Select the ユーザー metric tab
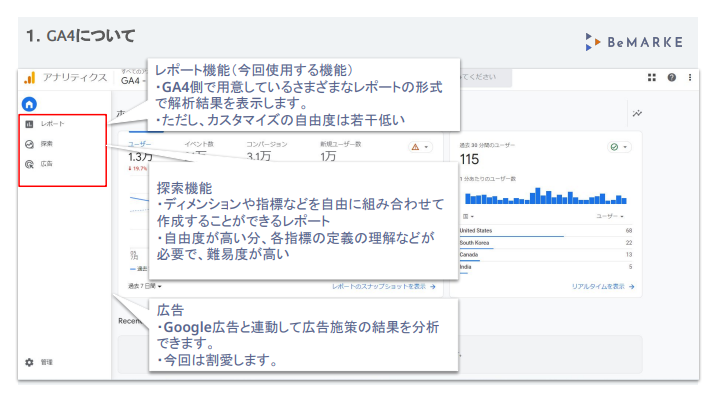Viewport: 716px width, 402px height. click(x=139, y=144)
